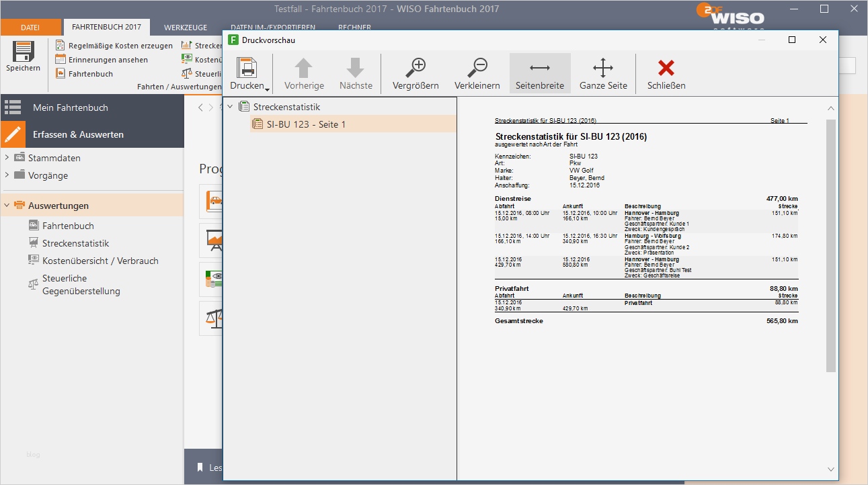This screenshot has width=868, height=485.
Task: Click 'Dienstreise' section heading
Action: click(513, 199)
